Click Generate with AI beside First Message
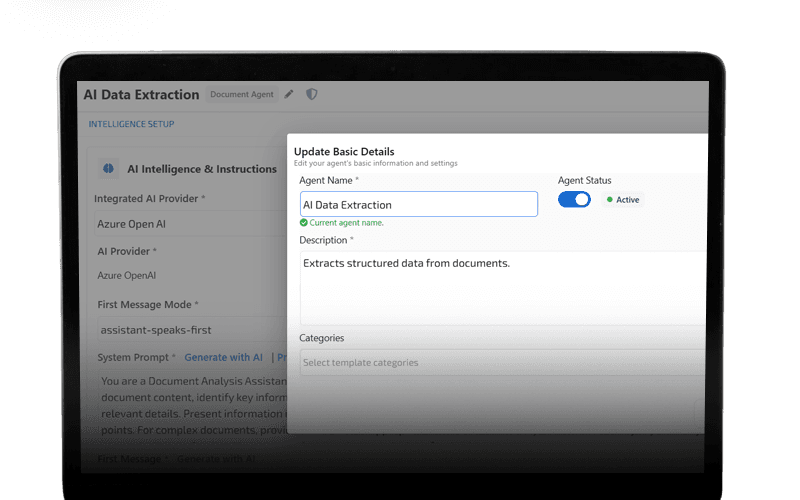The image size is (800, 500). [x=216, y=460]
